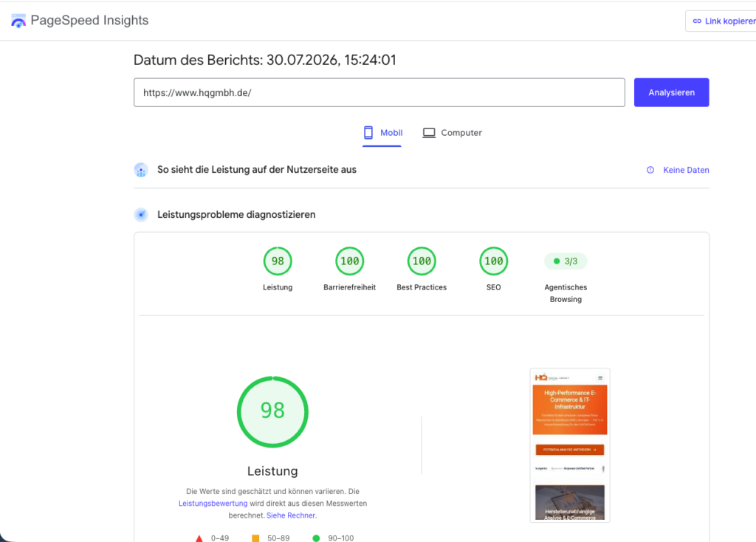Click the green circle 90–100 legend icon

316,538
